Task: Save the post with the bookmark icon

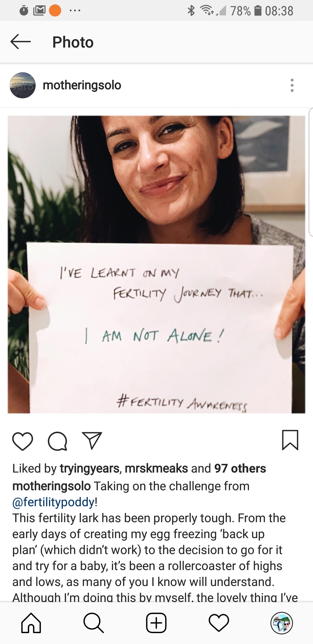Action: click(x=290, y=440)
